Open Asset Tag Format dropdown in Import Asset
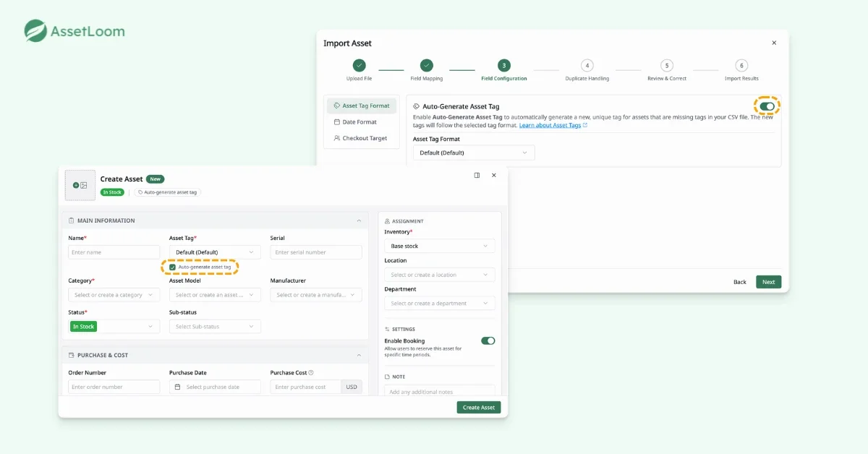The image size is (868, 454). (x=474, y=153)
